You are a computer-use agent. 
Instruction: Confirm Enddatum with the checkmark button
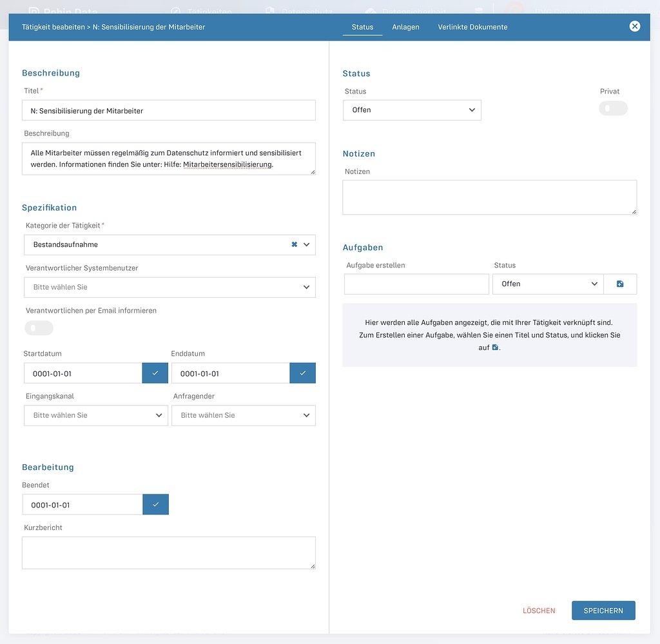click(302, 373)
